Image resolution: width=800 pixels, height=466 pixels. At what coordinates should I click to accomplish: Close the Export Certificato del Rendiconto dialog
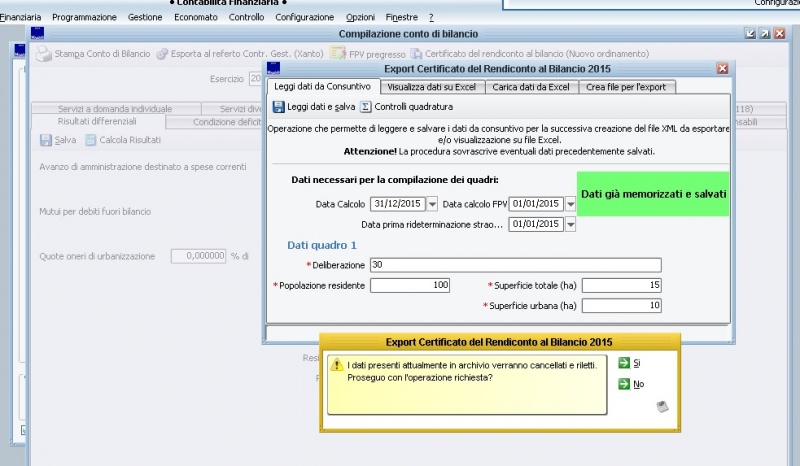point(722,68)
